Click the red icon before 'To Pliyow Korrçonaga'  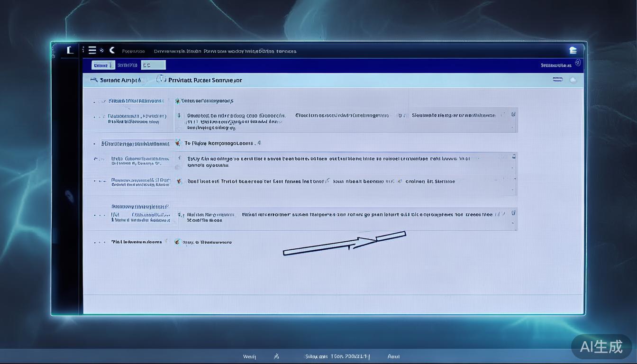point(178,143)
